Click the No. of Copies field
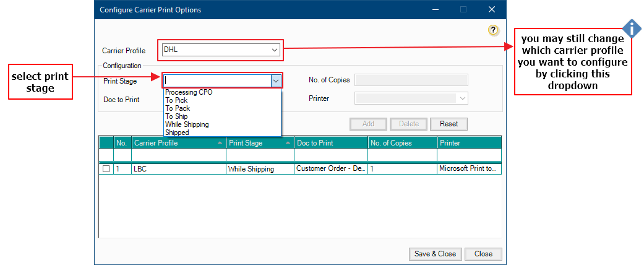 pyautogui.click(x=411, y=80)
